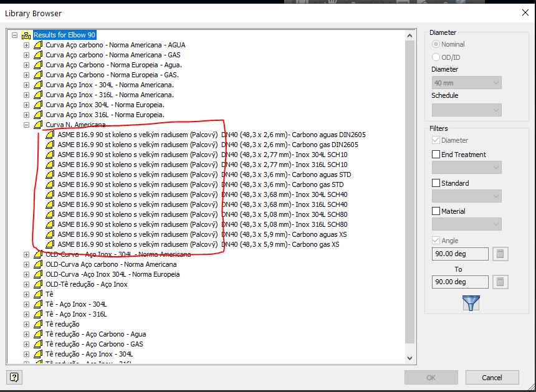Select the Nominal diameter radio button

pos(436,44)
